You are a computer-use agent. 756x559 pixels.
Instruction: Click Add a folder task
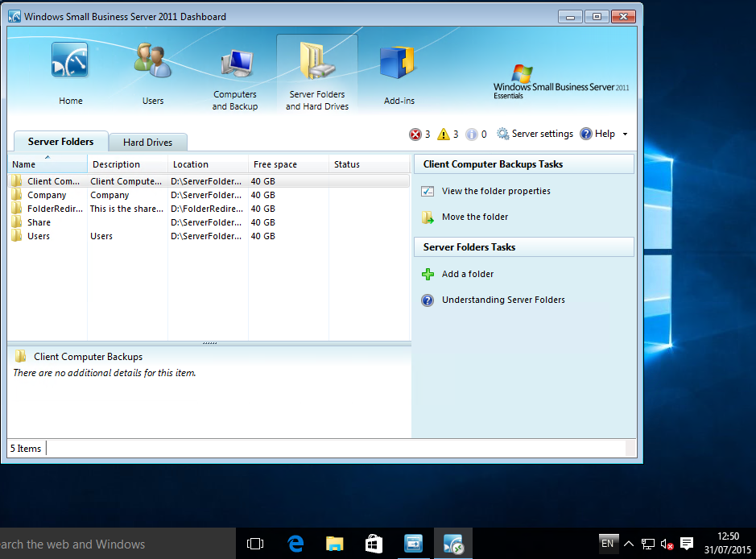(467, 275)
